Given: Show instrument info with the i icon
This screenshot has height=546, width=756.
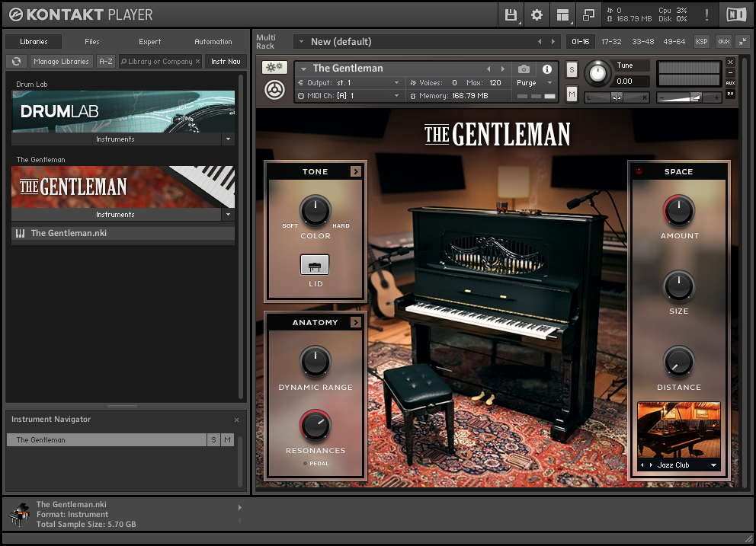Looking at the screenshot, I should (x=546, y=69).
